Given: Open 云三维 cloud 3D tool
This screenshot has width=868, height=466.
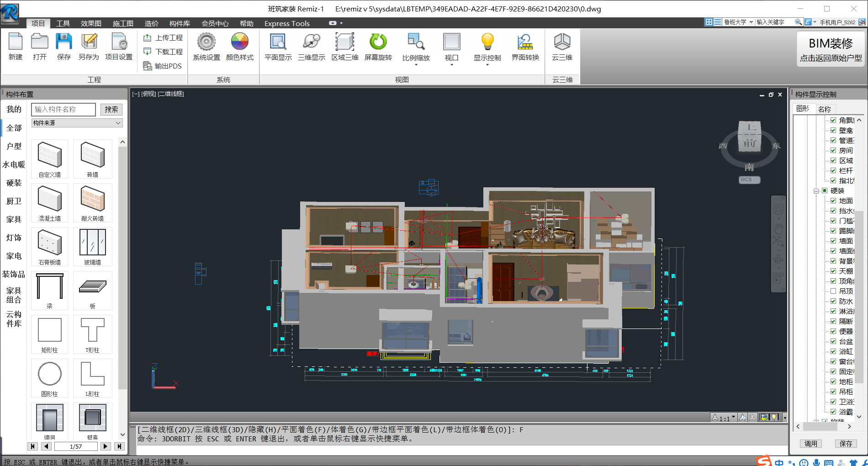Looking at the screenshot, I should coord(562,47).
